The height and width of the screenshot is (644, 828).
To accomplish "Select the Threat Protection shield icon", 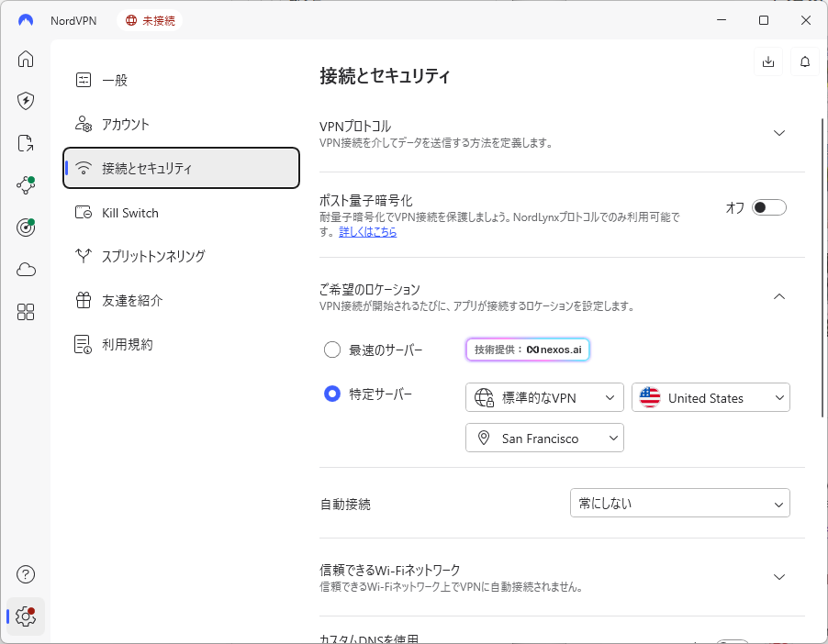I will (x=25, y=101).
